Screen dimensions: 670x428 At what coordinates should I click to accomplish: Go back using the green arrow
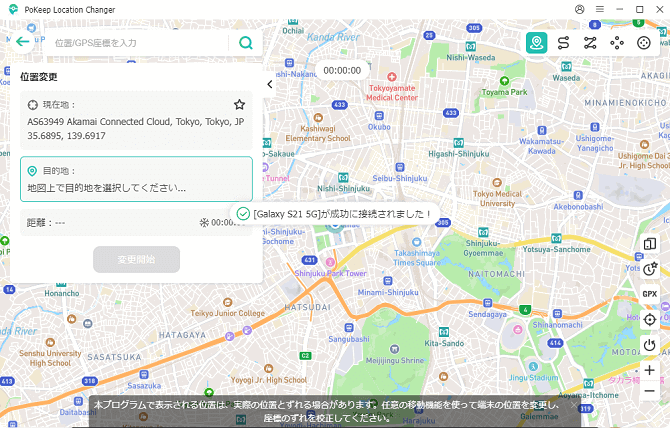point(23,43)
